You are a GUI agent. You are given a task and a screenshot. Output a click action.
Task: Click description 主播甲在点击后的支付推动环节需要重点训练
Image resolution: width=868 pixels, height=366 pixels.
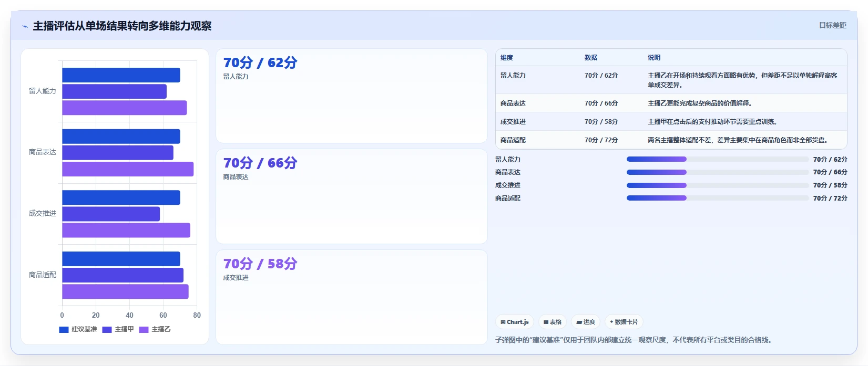click(x=712, y=122)
